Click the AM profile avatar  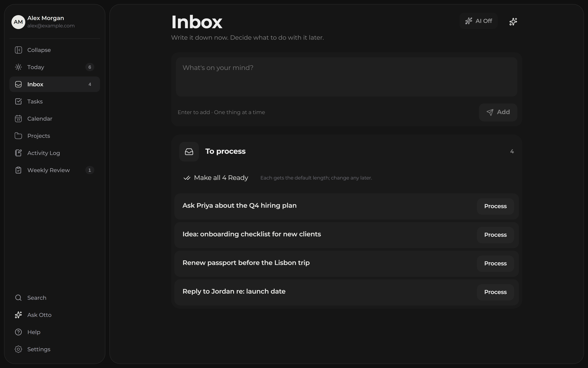tap(18, 22)
